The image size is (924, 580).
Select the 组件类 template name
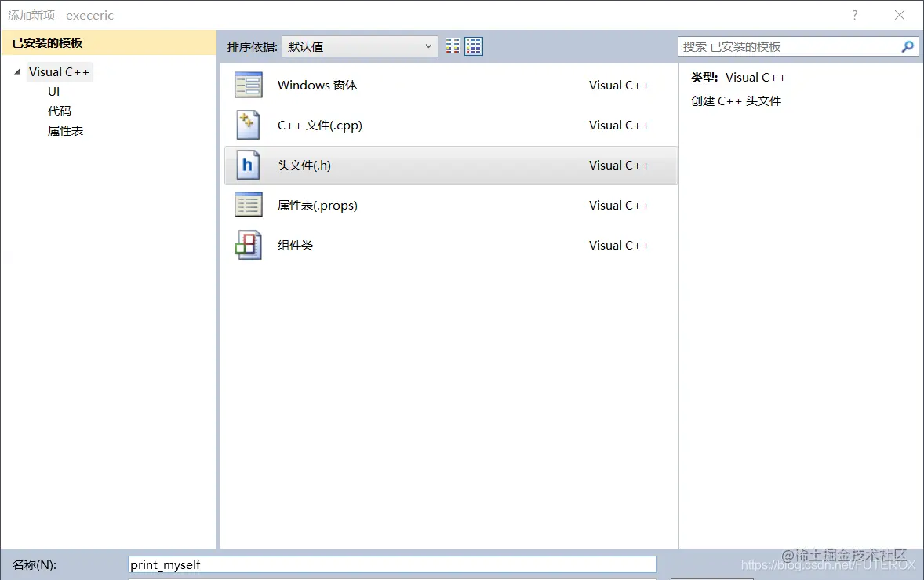coord(295,245)
